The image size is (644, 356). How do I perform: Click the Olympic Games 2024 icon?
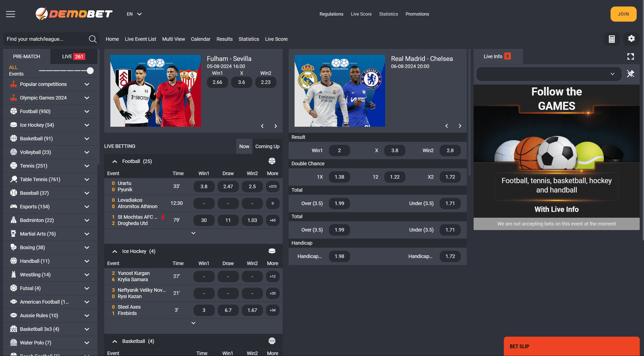click(13, 98)
